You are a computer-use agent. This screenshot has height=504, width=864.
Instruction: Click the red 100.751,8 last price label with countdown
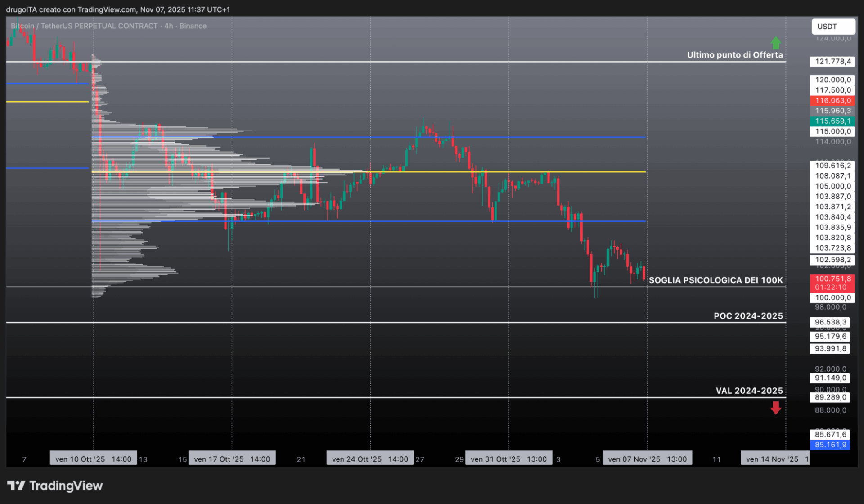point(833,283)
